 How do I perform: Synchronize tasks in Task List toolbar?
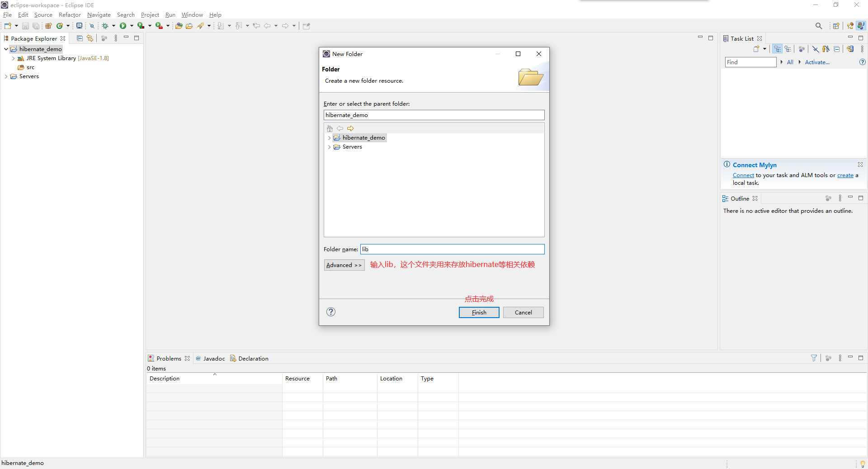pos(850,49)
